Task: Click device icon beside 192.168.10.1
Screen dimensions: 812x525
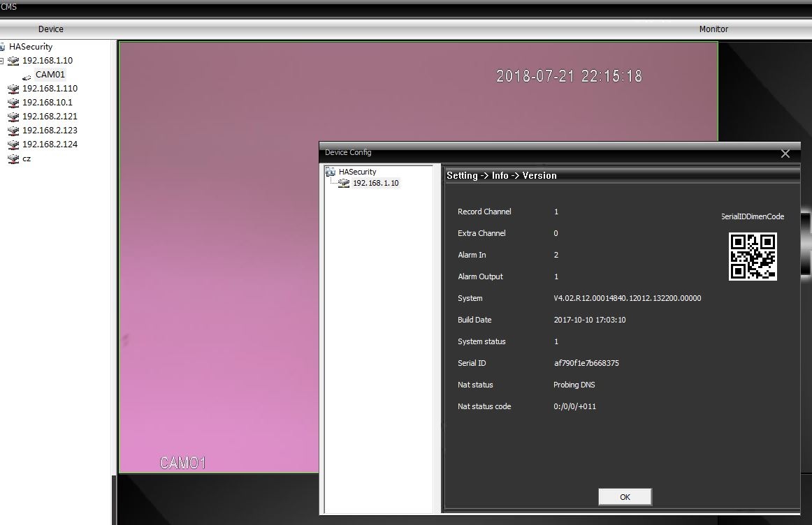Action: click(x=13, y=103)
